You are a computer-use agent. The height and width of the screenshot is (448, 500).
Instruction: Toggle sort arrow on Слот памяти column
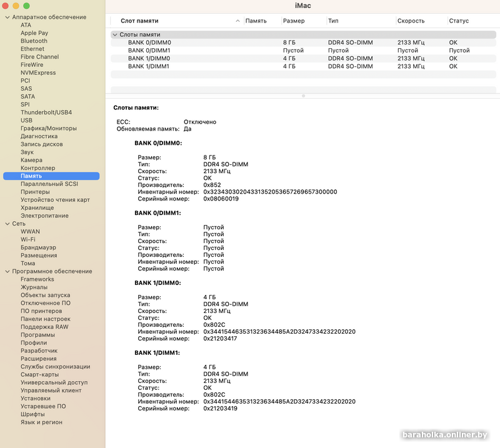click(237, 21)
